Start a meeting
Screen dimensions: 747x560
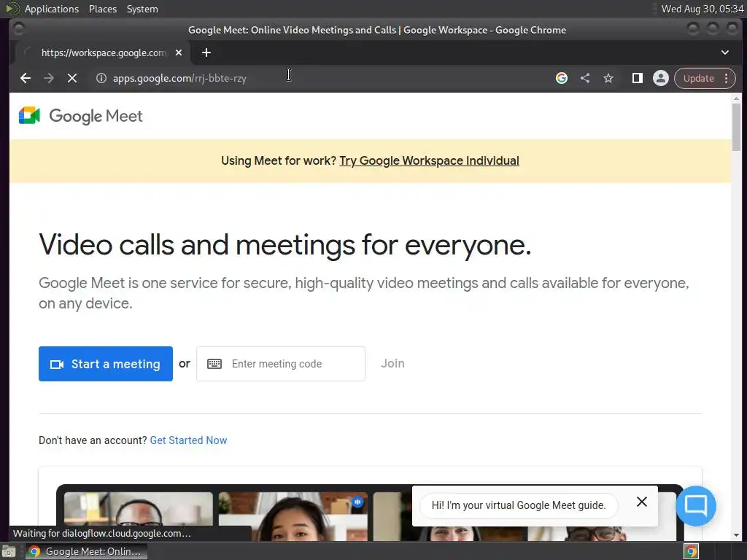pyautogui.click(x=106, y=364)
